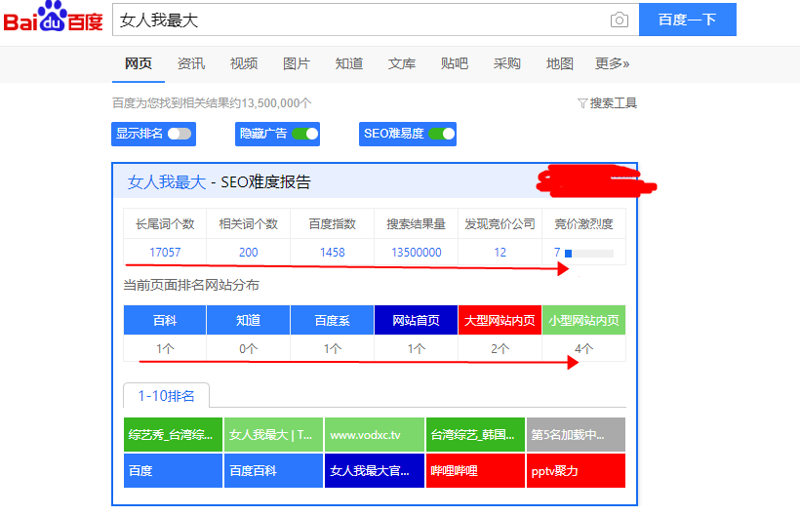
Task: Open the 女人我最大官... ranking tile
Action: click(374, 471)
